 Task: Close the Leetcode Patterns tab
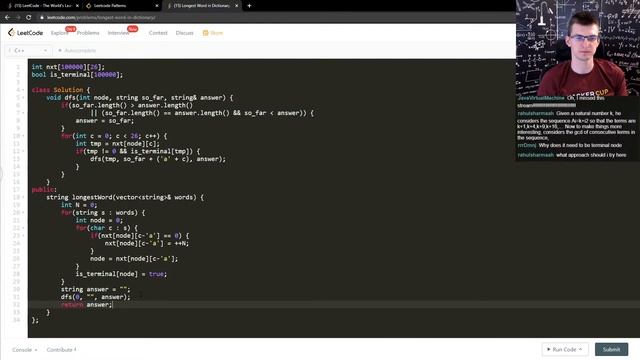(x=157, y=6)
